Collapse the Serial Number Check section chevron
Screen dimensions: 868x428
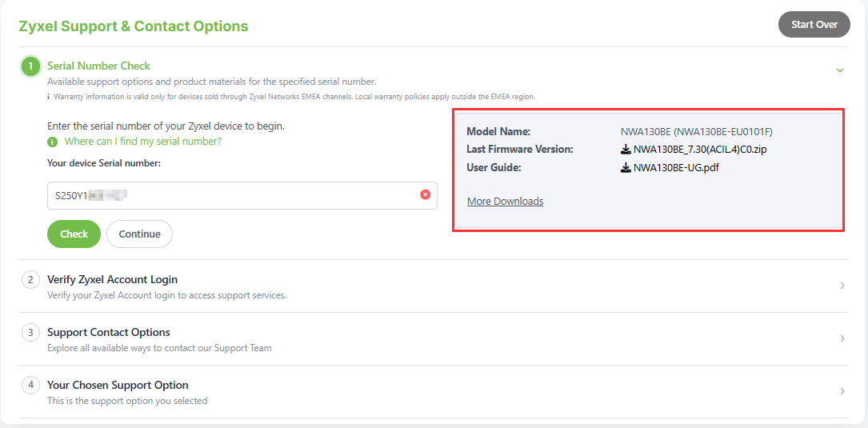point(840,70)
